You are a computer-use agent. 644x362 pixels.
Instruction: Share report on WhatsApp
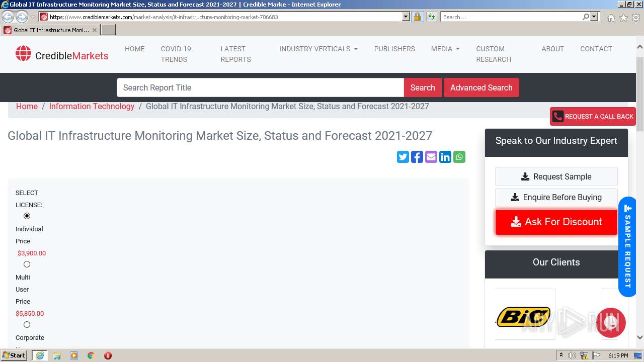459,157
